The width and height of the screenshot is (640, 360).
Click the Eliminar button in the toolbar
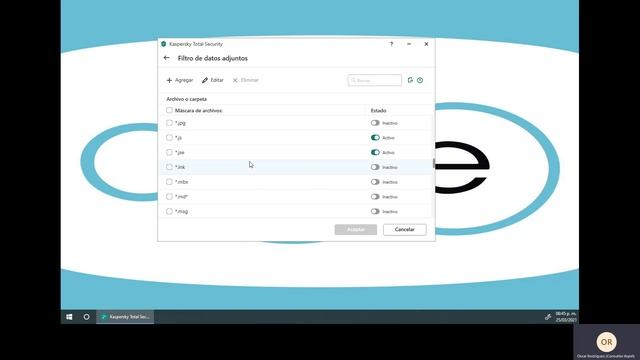246,80
